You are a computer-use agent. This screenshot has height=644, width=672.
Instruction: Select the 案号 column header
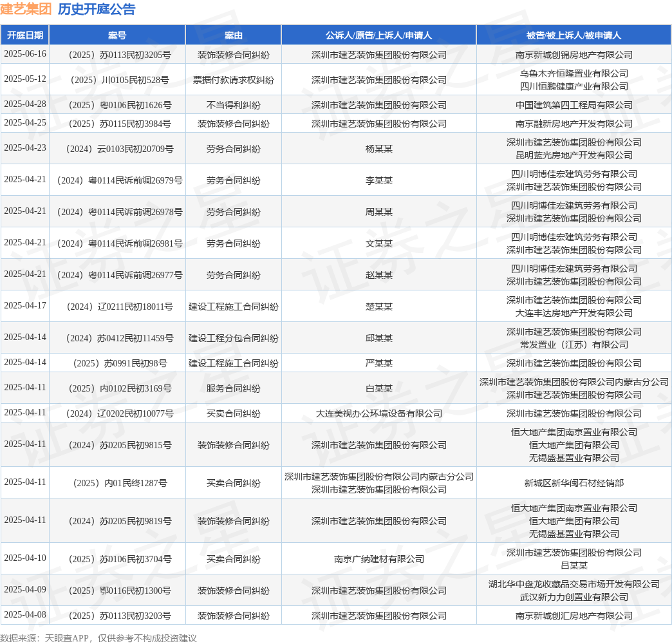coord(117,35)
